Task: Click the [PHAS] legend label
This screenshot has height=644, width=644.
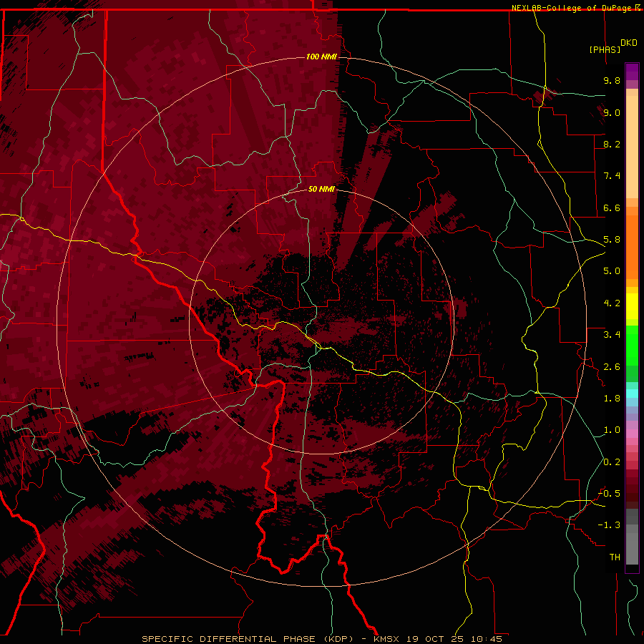Action: point(605,49)
